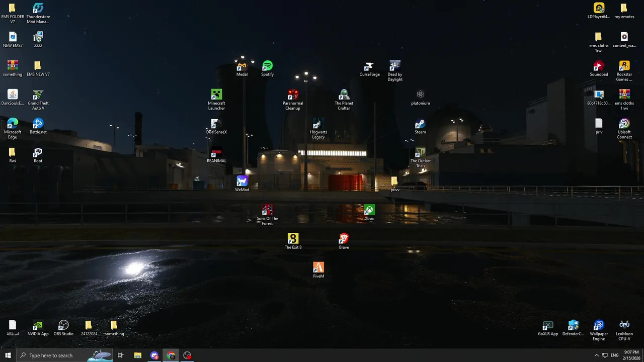Image resolution: width=644 pixels, height=362 pixels.
Task: Select the content_wa... file icon
Action: [624, 40]
